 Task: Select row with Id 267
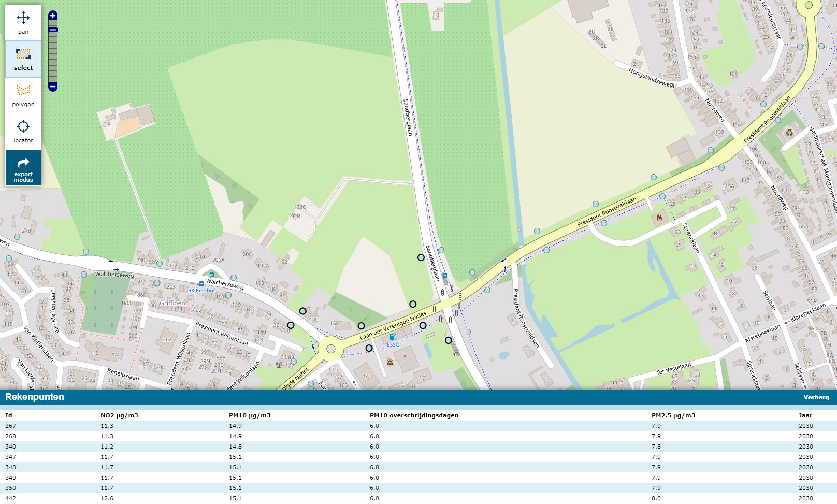click(418, 426)
